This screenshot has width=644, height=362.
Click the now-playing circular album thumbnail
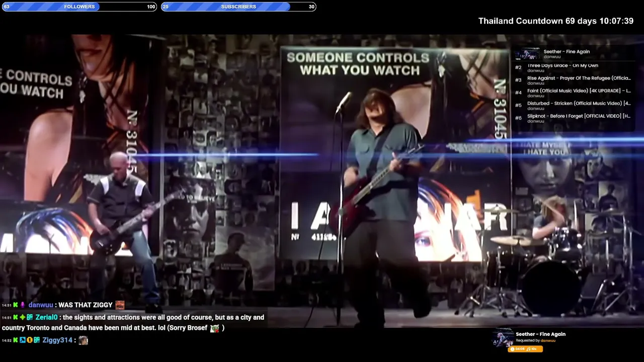click(502, 337)
